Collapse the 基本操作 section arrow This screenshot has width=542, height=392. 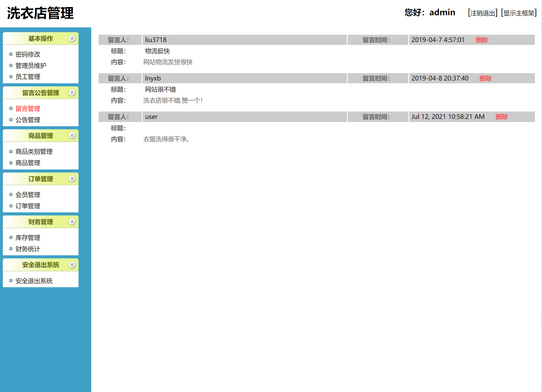[x=72, y=38]
